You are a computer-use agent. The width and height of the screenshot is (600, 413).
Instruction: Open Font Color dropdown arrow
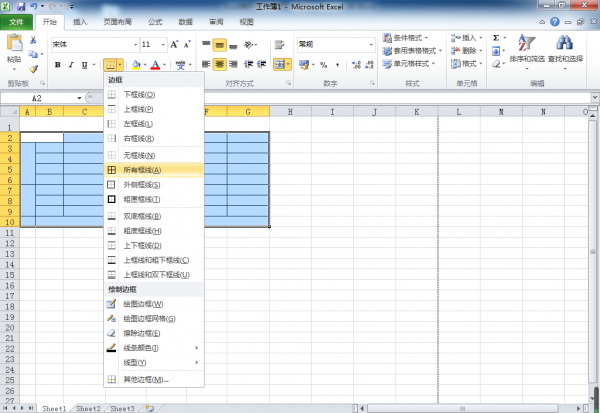click(x=165, y=65)
